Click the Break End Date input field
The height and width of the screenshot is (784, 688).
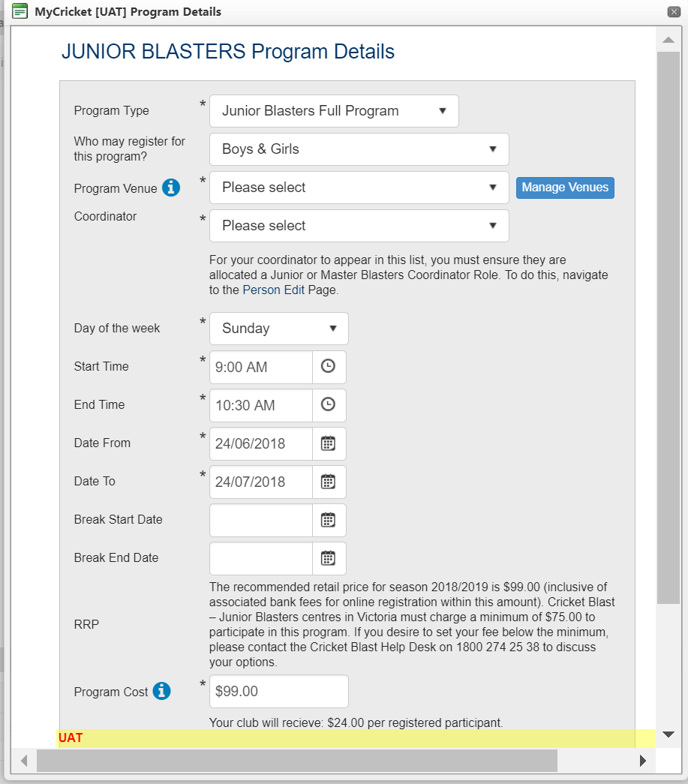tap(261, 558)
